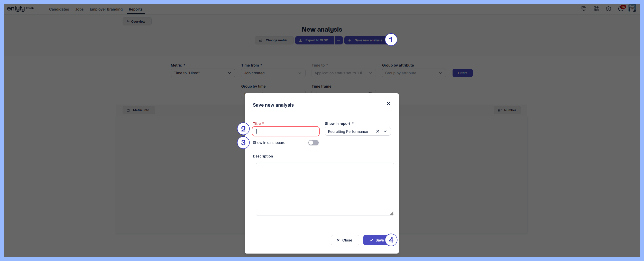Open the settings gear icon

point(608,9)
